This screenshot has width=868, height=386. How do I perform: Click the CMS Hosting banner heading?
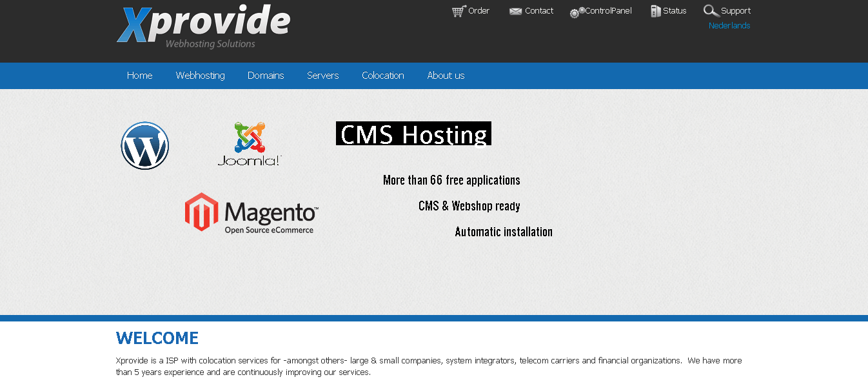413,134
